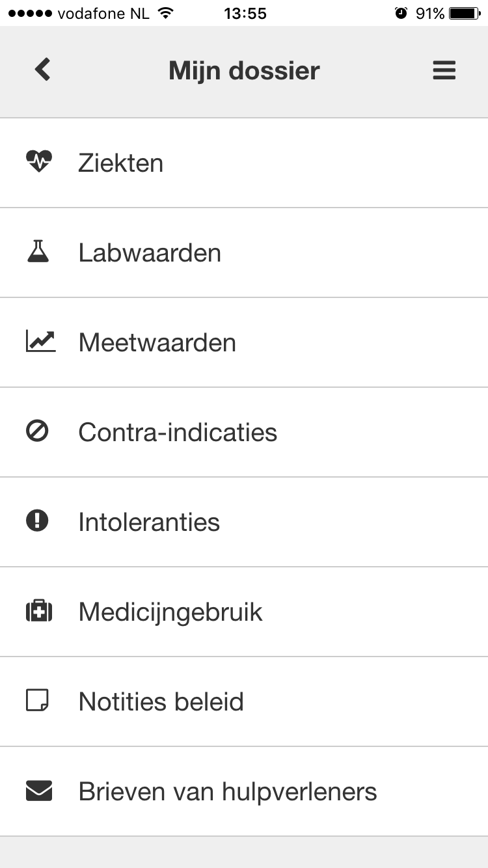Open the Notities beleid item
The image size is (488, 868).
244,701
